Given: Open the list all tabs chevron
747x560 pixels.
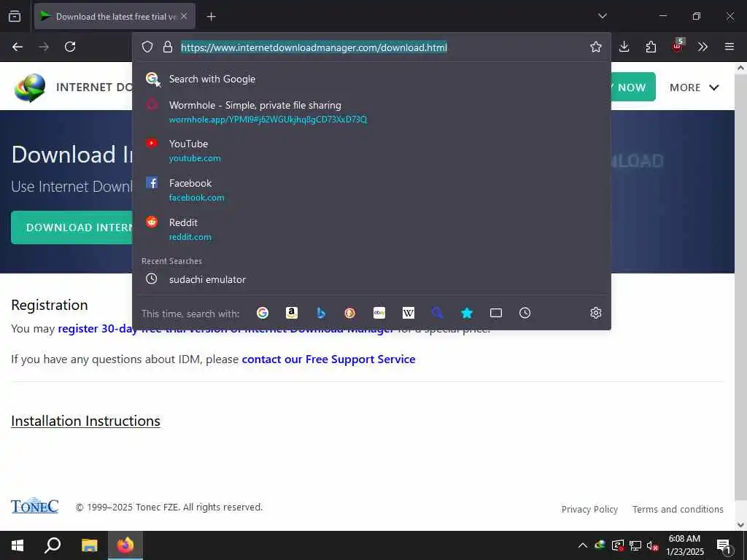Looking at the screenshot, I should point(602,16).
